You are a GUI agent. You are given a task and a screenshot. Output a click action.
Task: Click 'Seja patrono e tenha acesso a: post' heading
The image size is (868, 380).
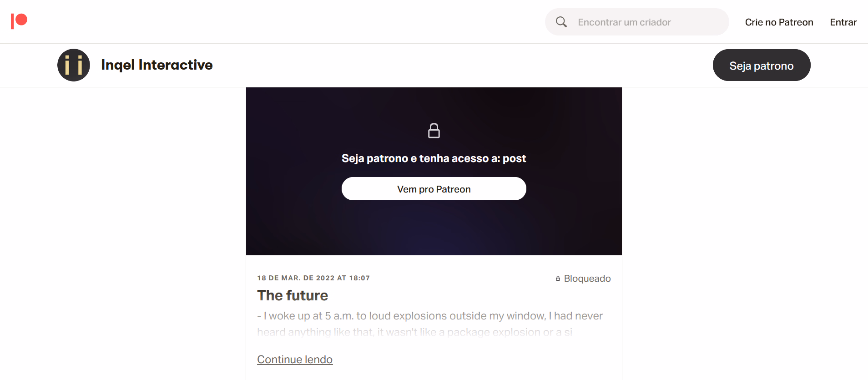pos(434,158)
